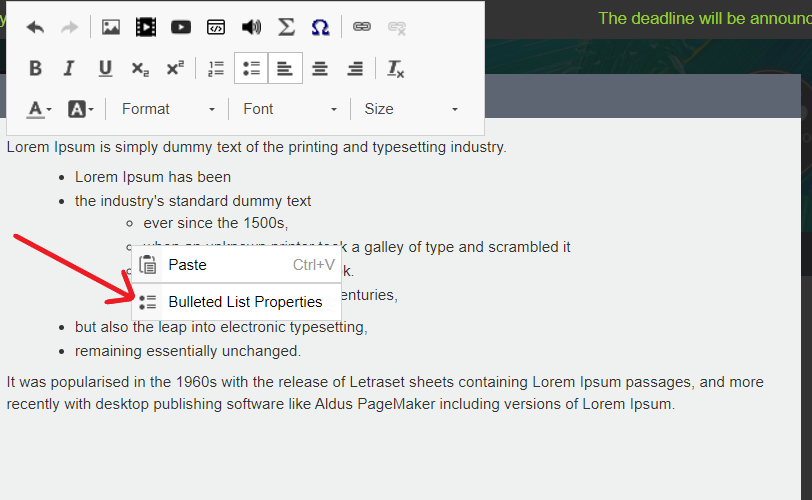The image size is (812, 500).
Task: Insert a math formula with Sigma icon
Action: [286, 27]
